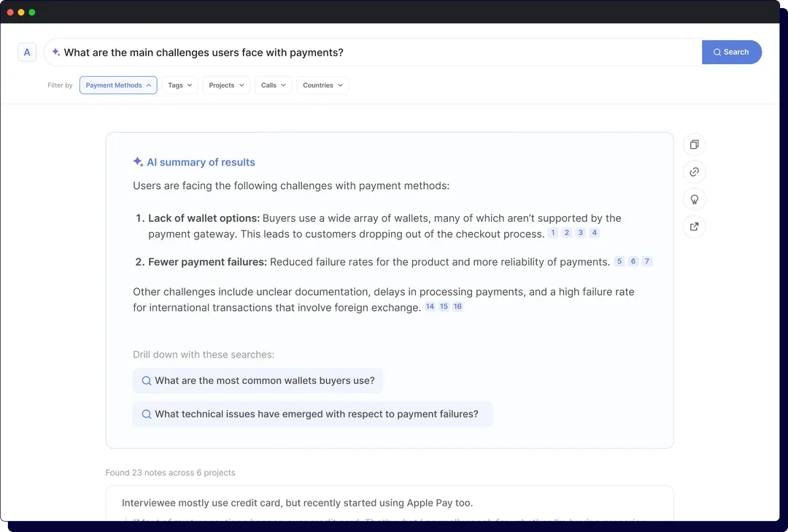Click the magnifier icon on the wallets suggestion
Viewport: 788px width, 532px height.
147,380
